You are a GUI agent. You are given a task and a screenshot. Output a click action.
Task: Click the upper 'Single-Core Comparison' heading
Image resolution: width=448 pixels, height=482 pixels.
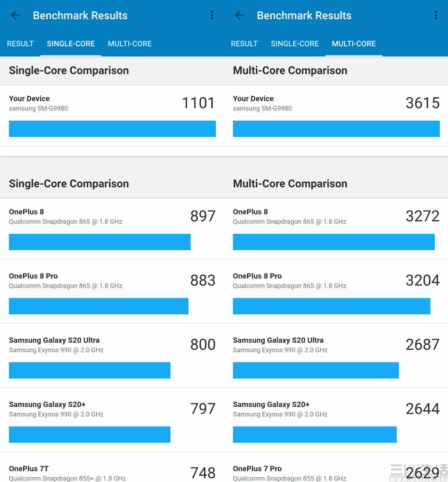pos(69,70)
